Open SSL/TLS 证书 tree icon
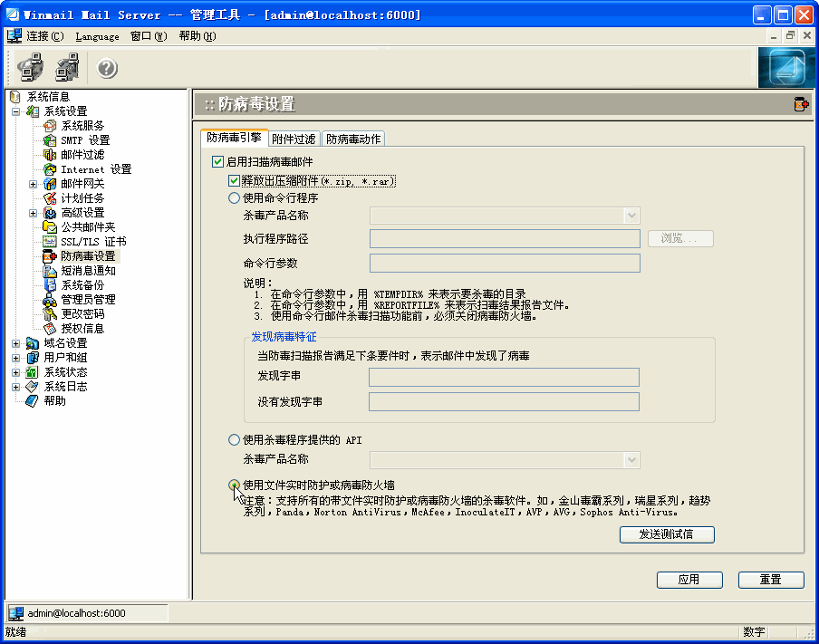 tap(50, 242)
